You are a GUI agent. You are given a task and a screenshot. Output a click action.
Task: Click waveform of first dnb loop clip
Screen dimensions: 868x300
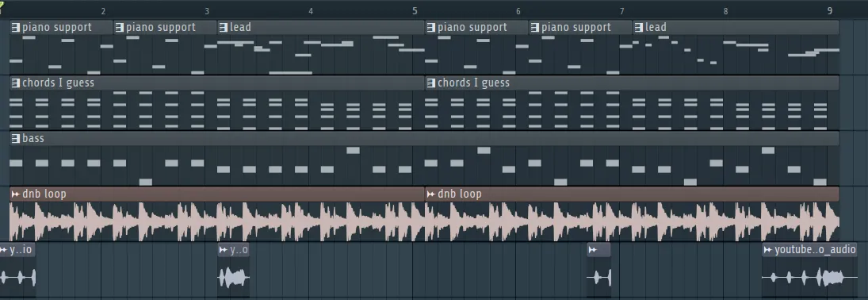(217, 221)
